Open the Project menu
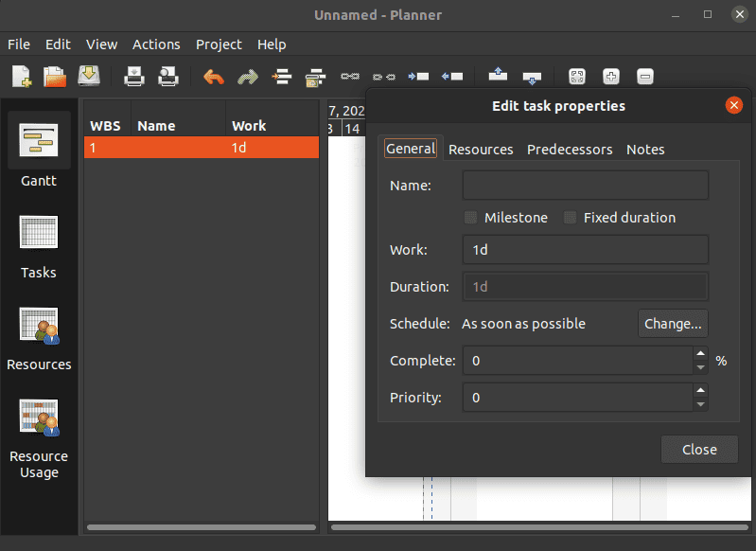The height and width of the screenshot is (551, 756). 219,44
